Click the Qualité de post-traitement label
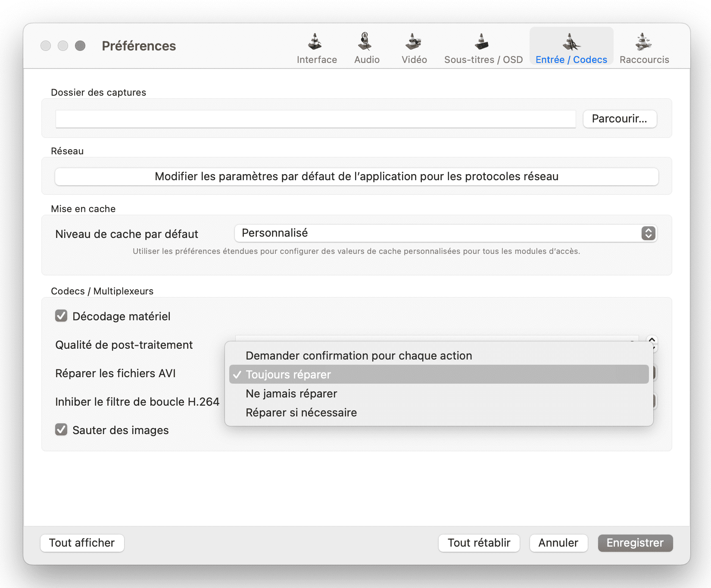The height and width of the screenshot is (588, 711). pos(124,345)
